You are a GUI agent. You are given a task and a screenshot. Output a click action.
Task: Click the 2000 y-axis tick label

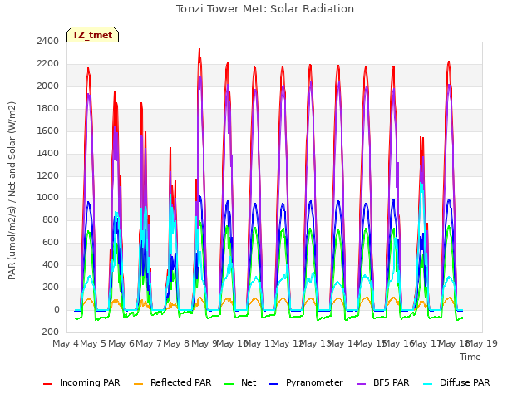tap(48, 86)
